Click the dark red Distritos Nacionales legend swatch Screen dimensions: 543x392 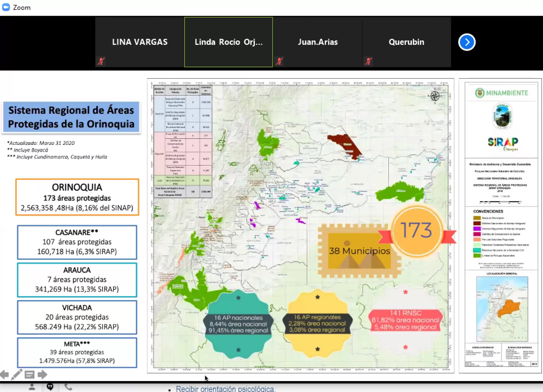[477, 223]
